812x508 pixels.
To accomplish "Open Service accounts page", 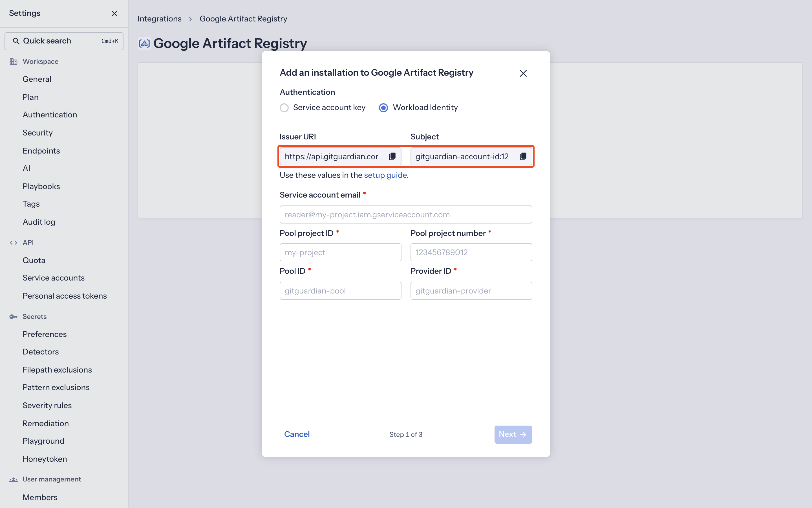I will 54,278.
